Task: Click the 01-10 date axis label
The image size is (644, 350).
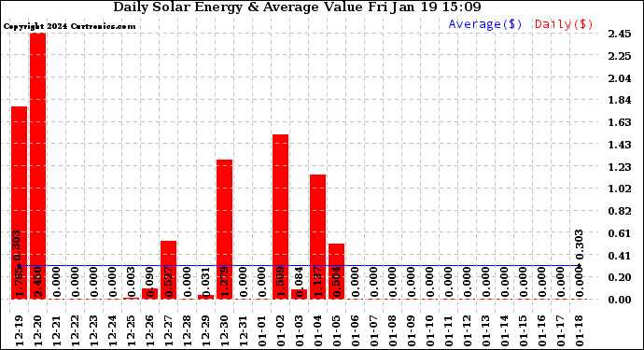Action: [x=429, y=331]
